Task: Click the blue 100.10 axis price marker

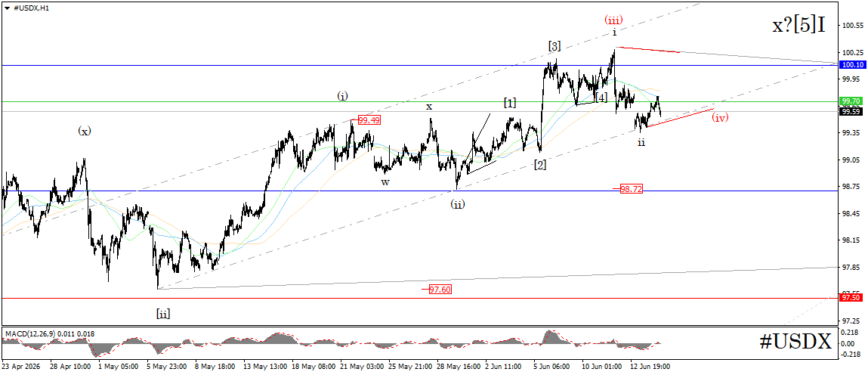Action: click(853, 65)
